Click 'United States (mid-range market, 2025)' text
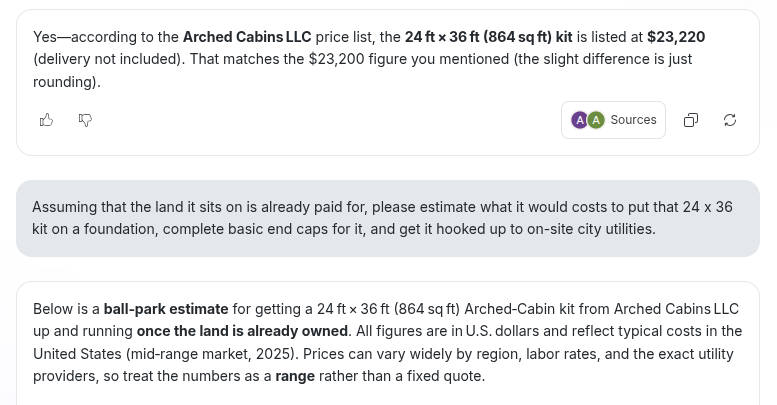Viewport: 777px width, 405px height. point(166,354)
